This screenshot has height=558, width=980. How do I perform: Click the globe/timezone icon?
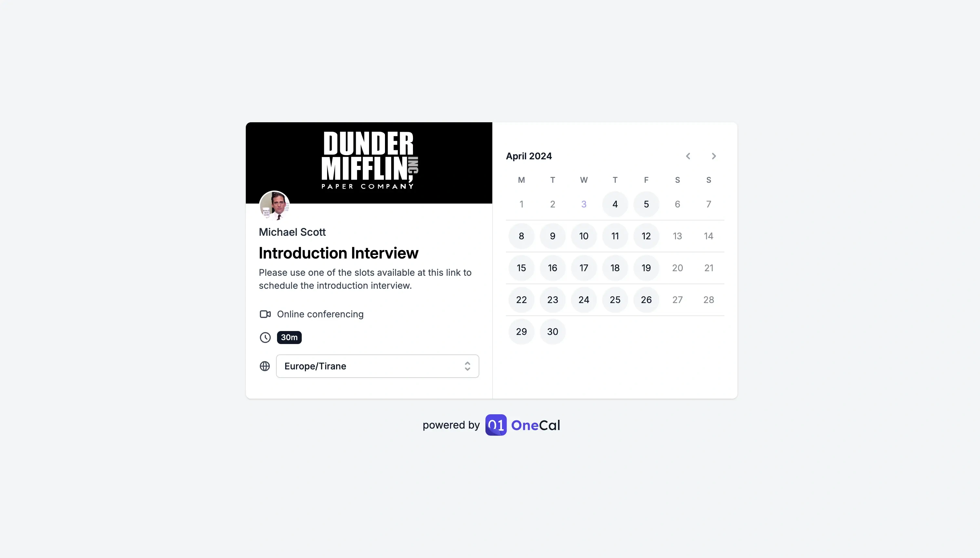(x=265, y=365)
